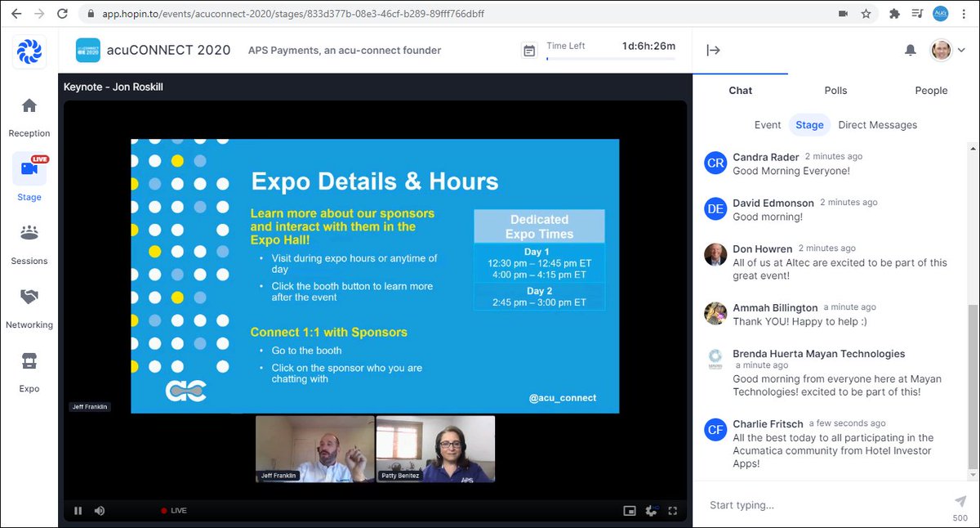The image size is (980, 528).
Task: Open Ammah Billington's name in chat
Action: (775, 307)
